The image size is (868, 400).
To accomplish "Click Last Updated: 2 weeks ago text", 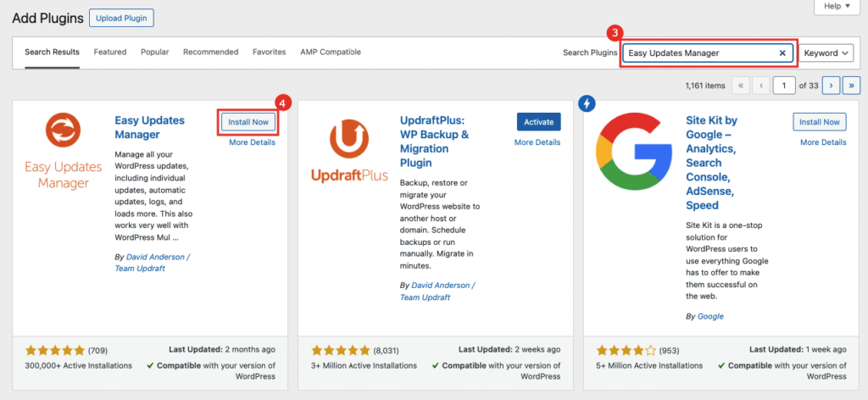I will [509, 350].
